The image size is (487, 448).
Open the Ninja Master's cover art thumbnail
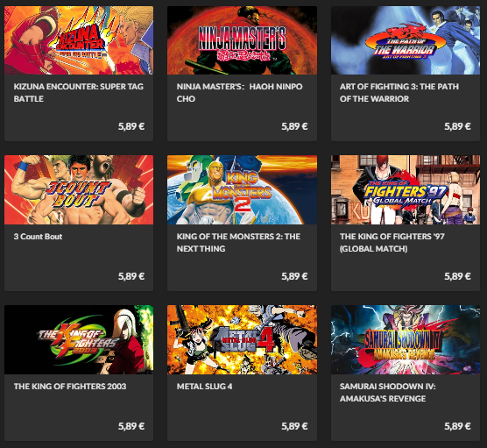coord(242,40)
